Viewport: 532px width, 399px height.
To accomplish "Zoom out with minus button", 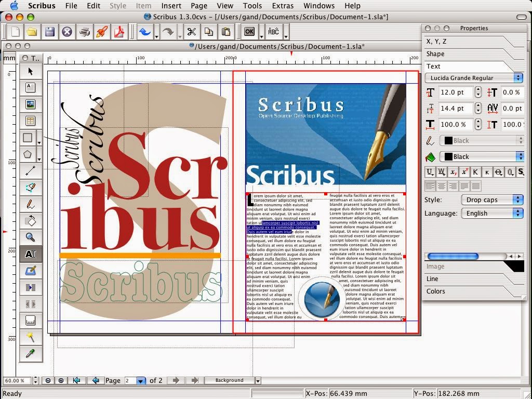I will (48, 381).
